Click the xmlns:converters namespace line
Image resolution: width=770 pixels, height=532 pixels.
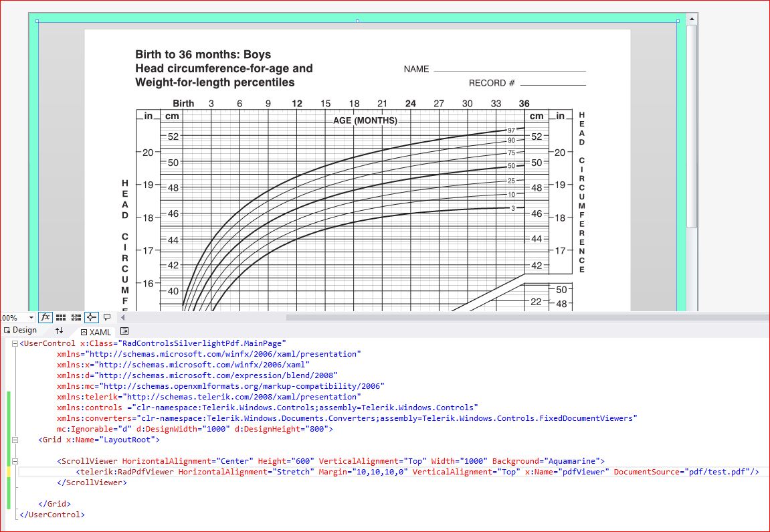(347, 418)
